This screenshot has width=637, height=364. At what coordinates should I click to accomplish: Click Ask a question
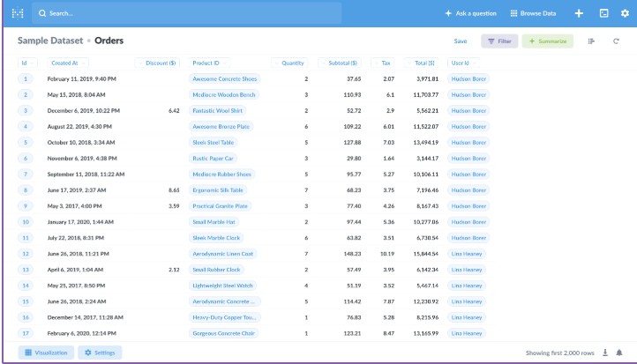pos(472,13)
